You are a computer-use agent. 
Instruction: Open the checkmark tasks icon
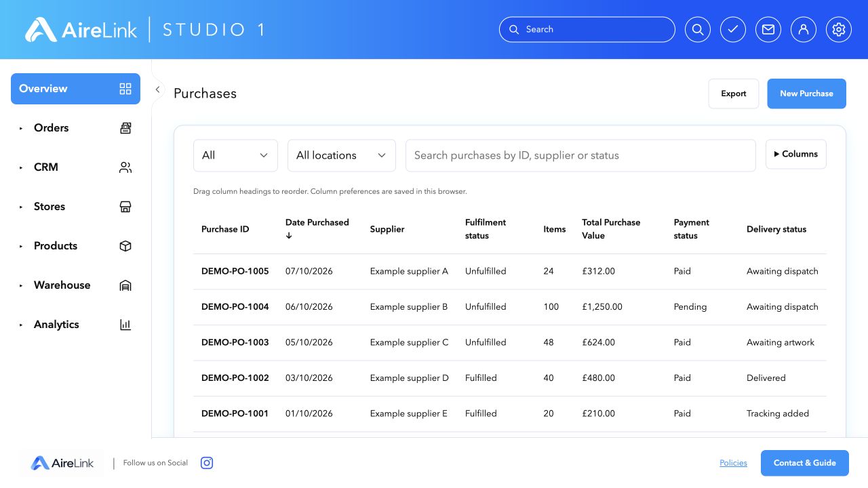733,30
